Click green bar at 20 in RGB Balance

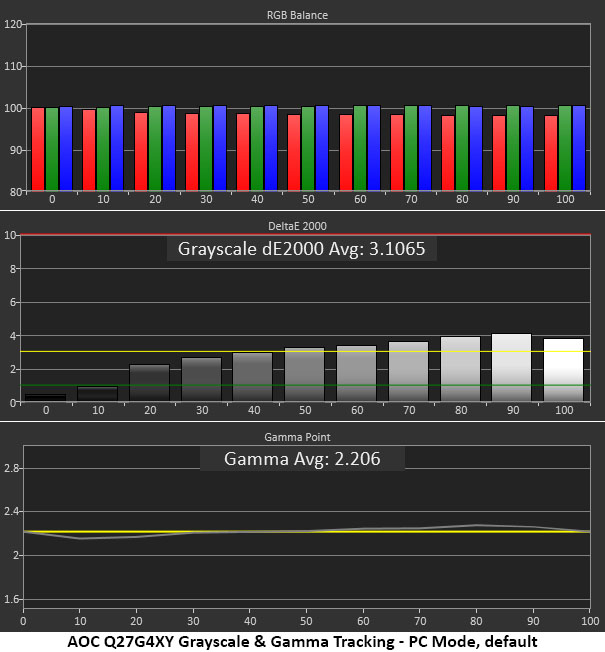pos(155,149)
